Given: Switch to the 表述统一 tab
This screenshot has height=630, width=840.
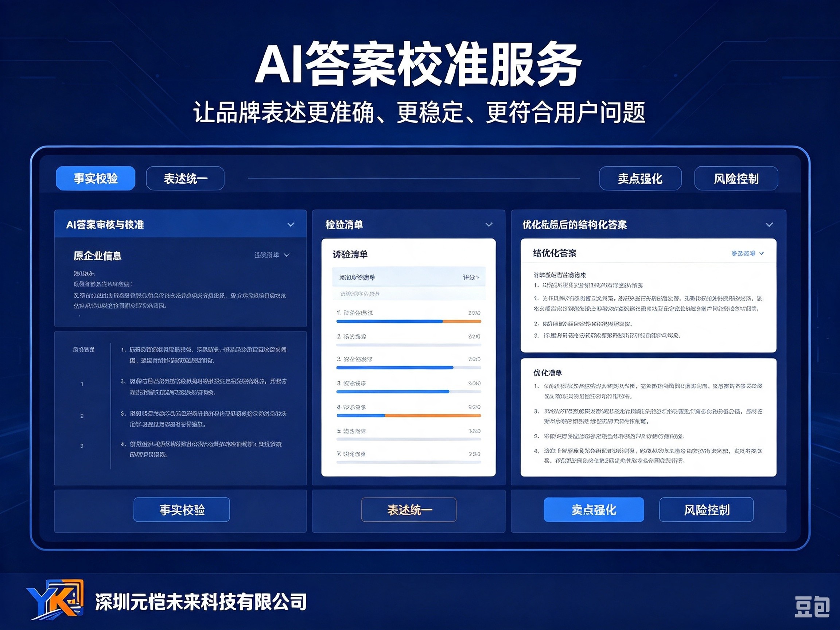Looking at the screenshot, I should [185, 178].
